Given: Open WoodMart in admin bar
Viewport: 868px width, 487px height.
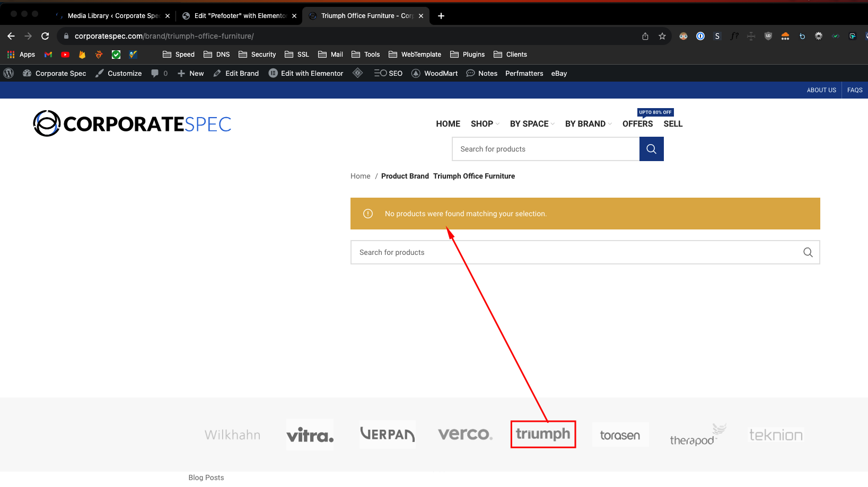Looking at the screenshot, I should (x=435, y=73).
